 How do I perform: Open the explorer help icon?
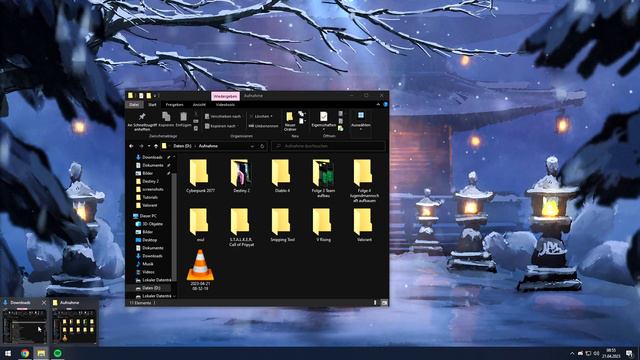(385, 104)
